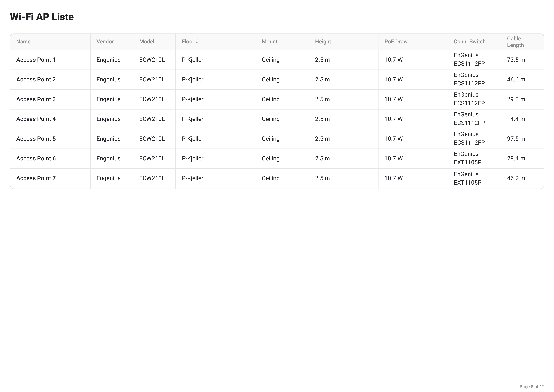Click the 73.5 m cable length value

516,60
